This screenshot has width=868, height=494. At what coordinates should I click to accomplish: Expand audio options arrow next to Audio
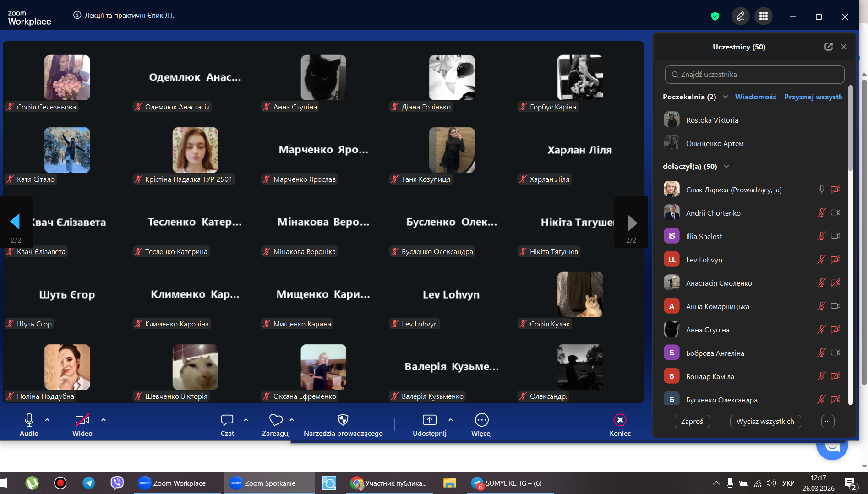(47, 420)
